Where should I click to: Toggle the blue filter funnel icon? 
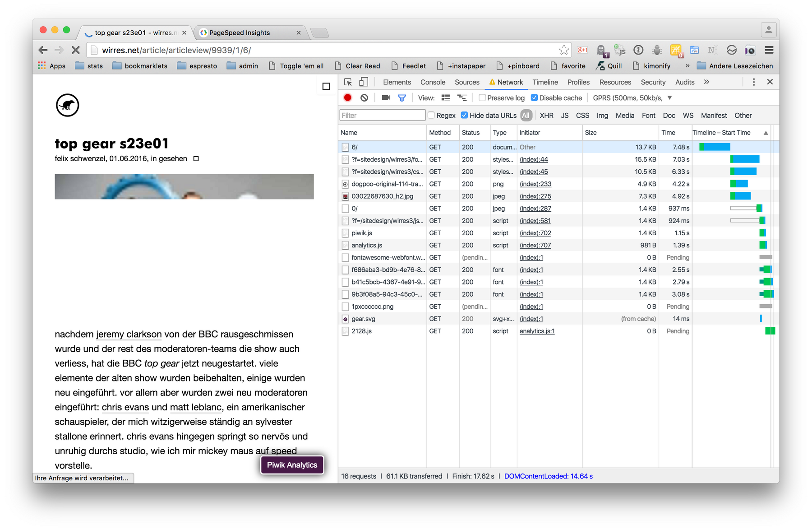tap(402, 98)
